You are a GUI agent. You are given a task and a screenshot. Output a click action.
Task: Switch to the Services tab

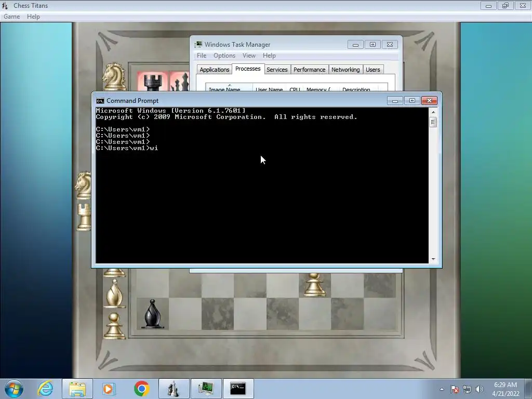click(277, 70)
